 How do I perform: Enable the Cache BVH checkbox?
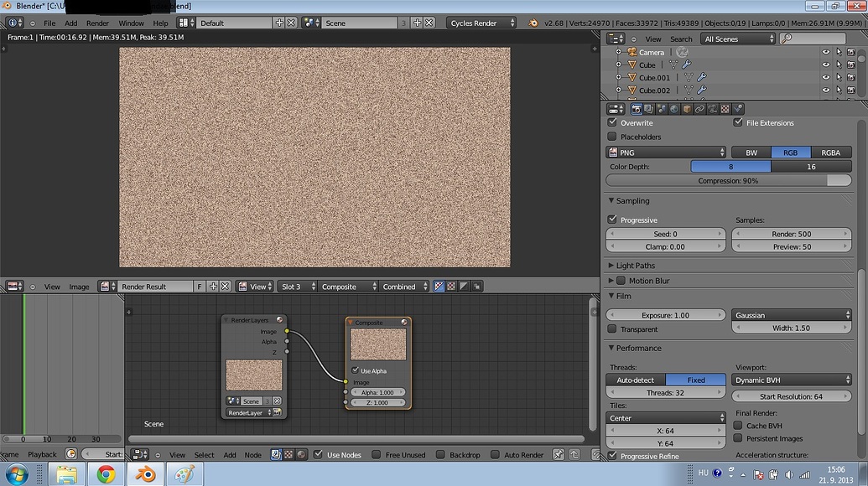(x=738, y=425)
